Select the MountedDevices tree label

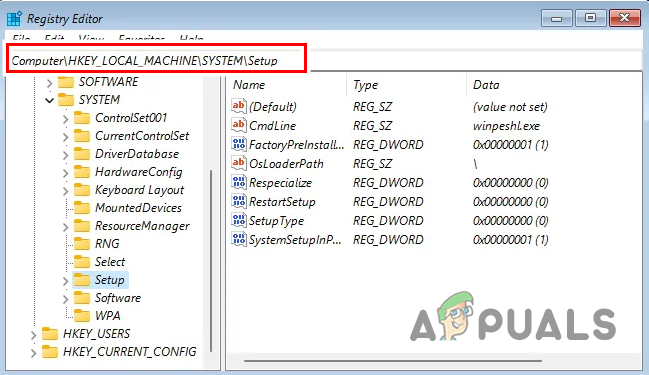click(138, 208)
